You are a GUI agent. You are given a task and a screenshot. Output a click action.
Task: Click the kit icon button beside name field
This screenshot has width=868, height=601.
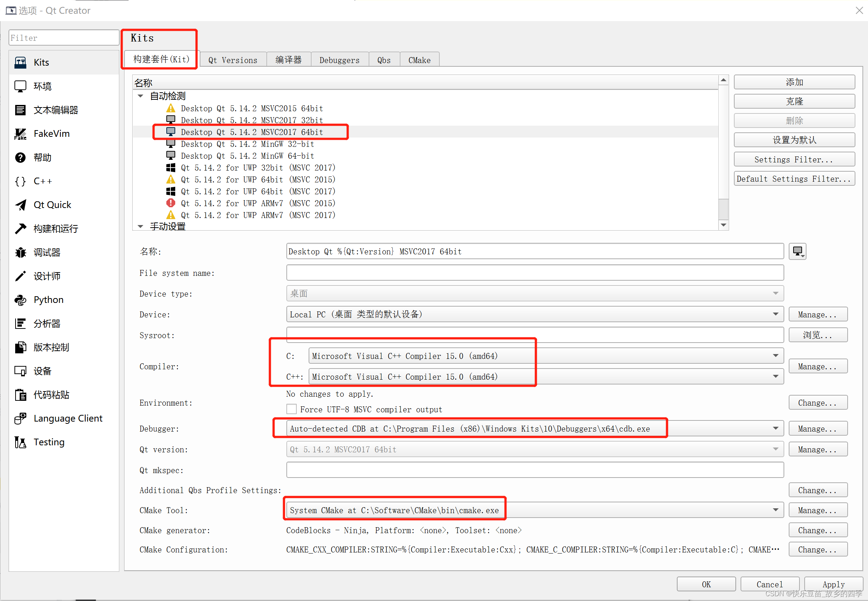pyautogui.click(x=797, y=251)
